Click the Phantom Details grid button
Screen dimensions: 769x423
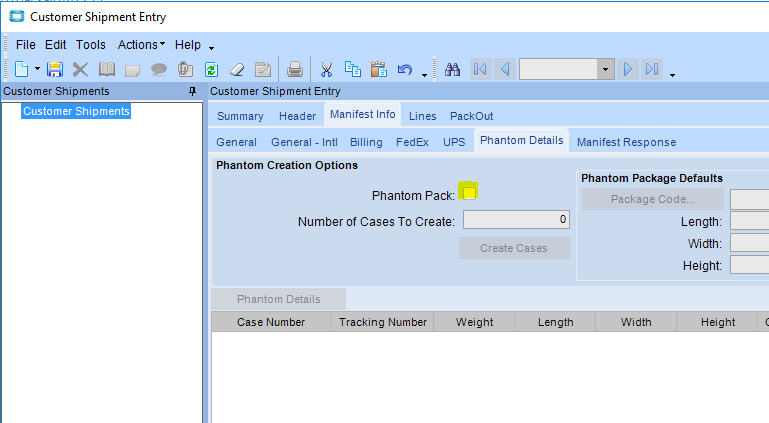click(x=279, y=299)
